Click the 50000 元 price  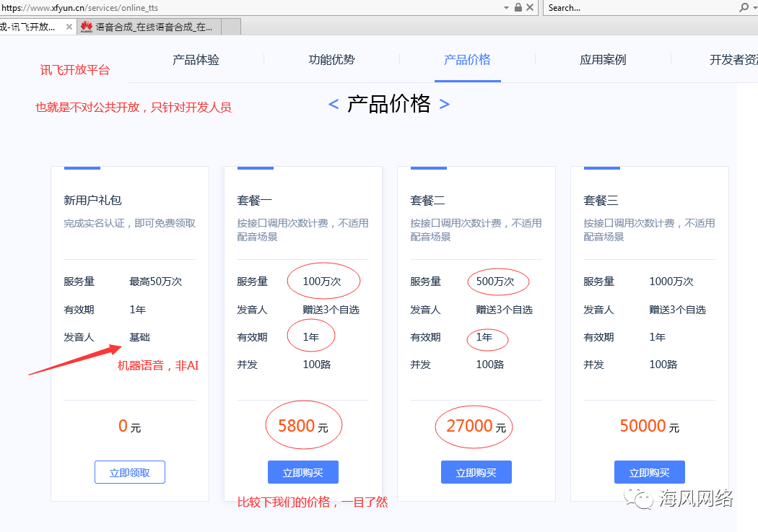[x=649, y=426]
